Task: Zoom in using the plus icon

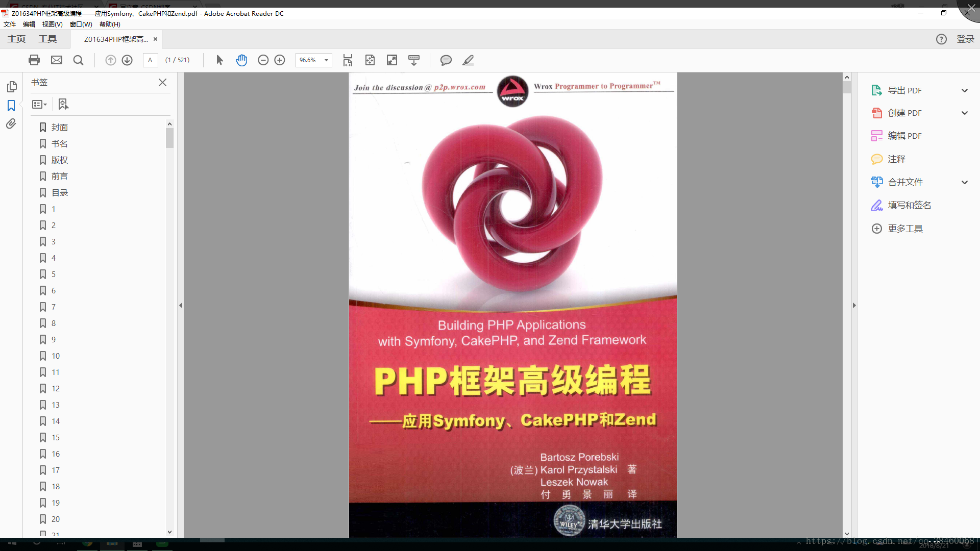Action: (280, 60)
